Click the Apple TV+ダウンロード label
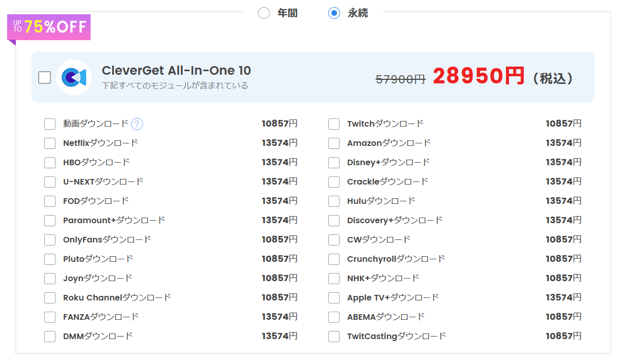 [x=392, y=297]
